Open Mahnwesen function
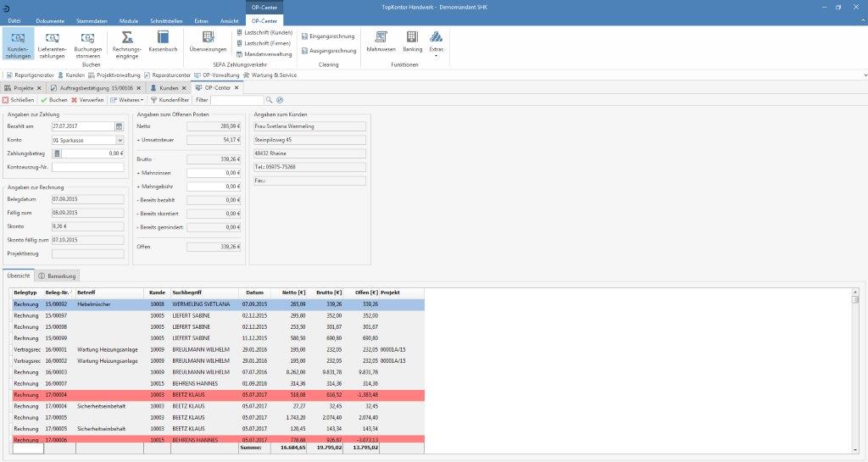The image size is (868, 462). pyautogui.click(x=381, y=42)
